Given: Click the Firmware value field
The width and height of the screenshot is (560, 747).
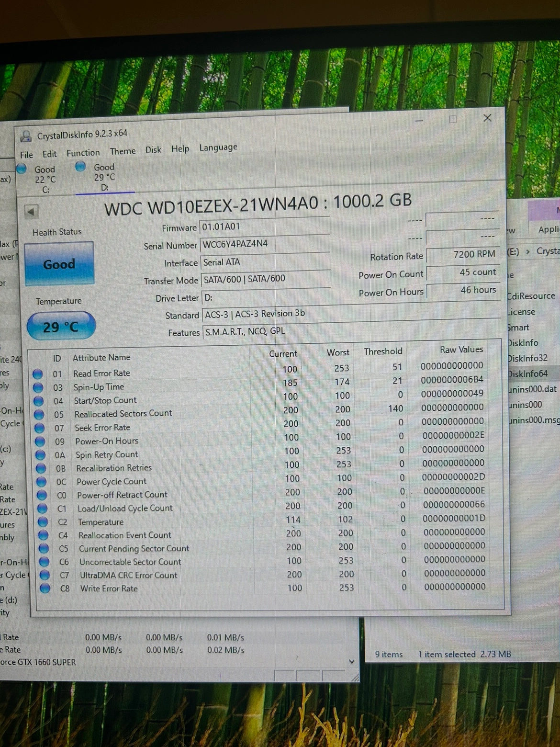Looking at the screenshot, I should pos(265,226).
